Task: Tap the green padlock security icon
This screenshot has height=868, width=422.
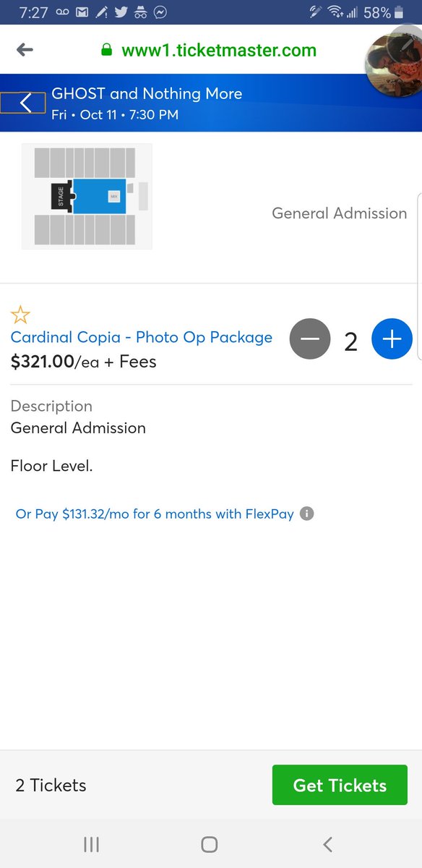Action: click(106, 51)
